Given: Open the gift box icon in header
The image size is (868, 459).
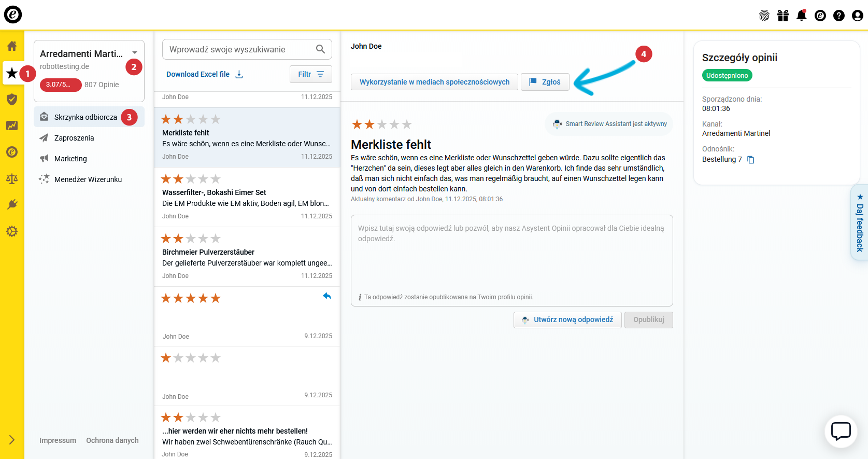Looking at the screenshot, I should (782, 16).
